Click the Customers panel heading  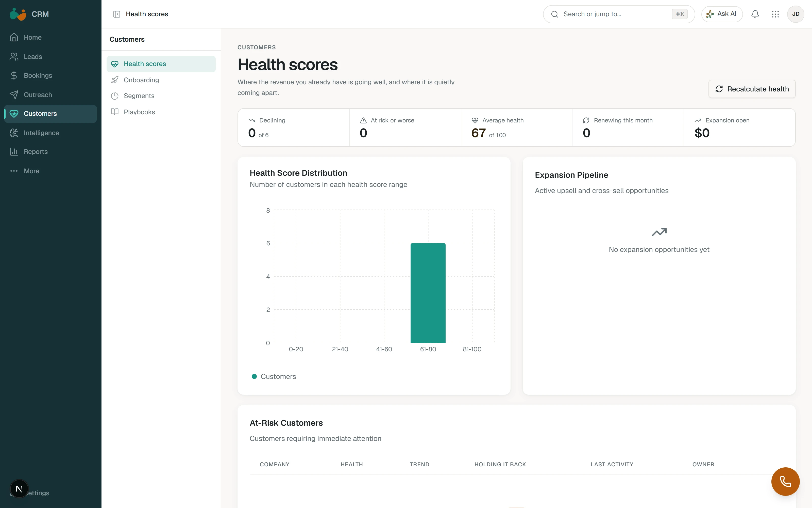point(127,39)
